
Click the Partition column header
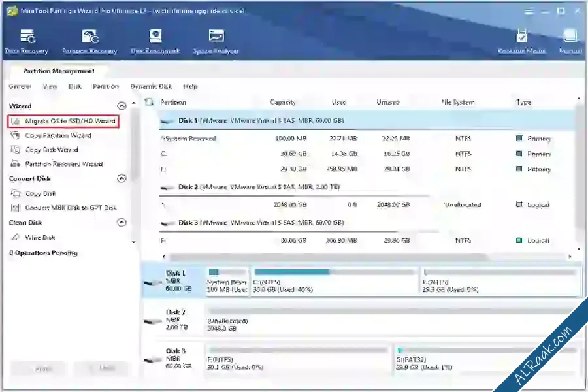tap(173, 102)
